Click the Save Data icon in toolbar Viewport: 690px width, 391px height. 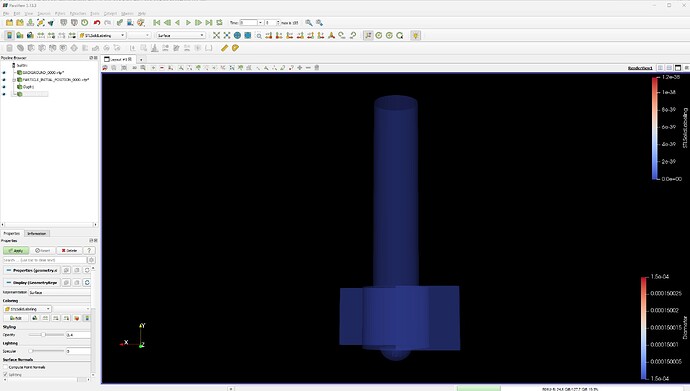30,23
